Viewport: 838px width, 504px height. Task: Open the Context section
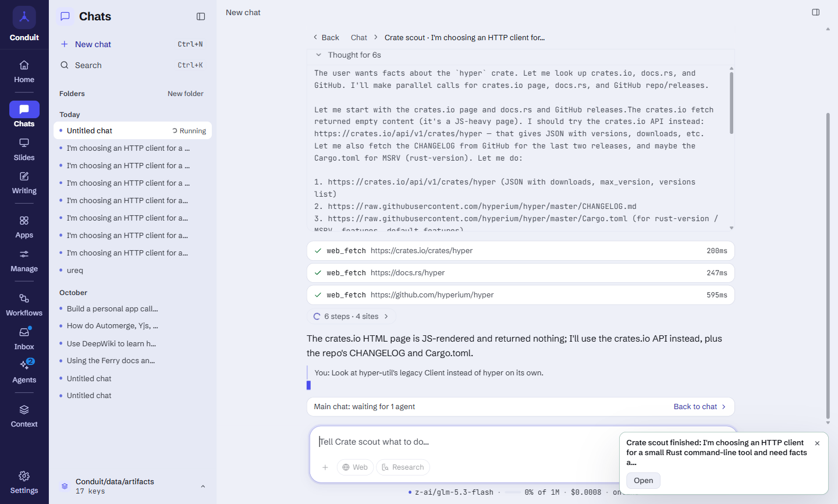(24, 416)
